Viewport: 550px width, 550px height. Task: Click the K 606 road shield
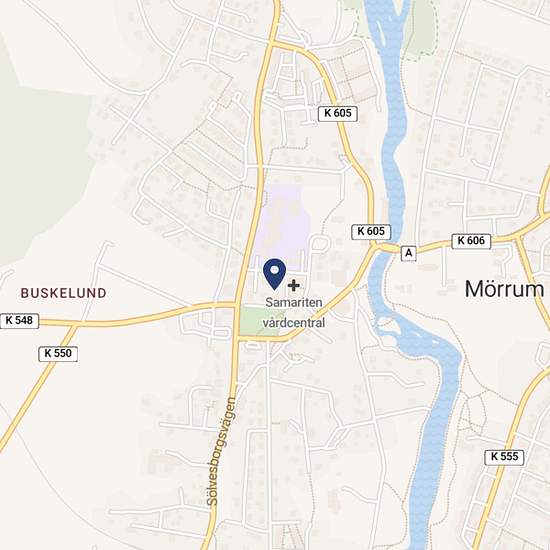(x=471, y=241)
